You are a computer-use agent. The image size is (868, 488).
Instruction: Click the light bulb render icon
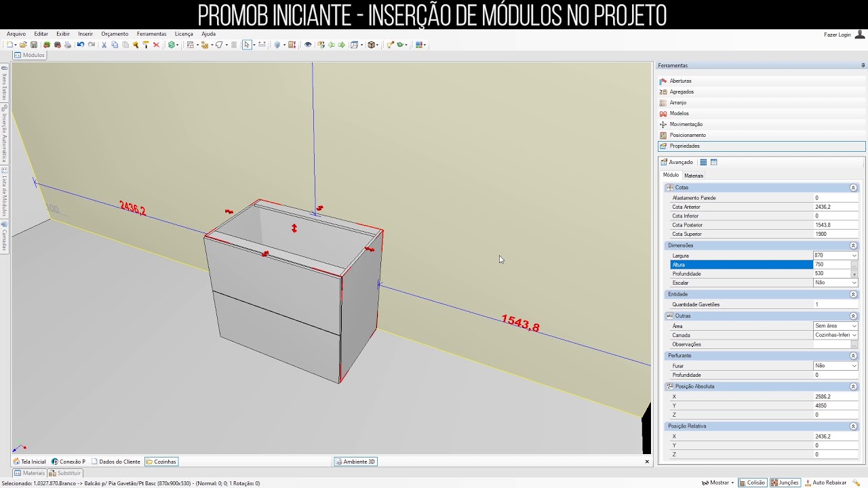[x=390, y=45]
